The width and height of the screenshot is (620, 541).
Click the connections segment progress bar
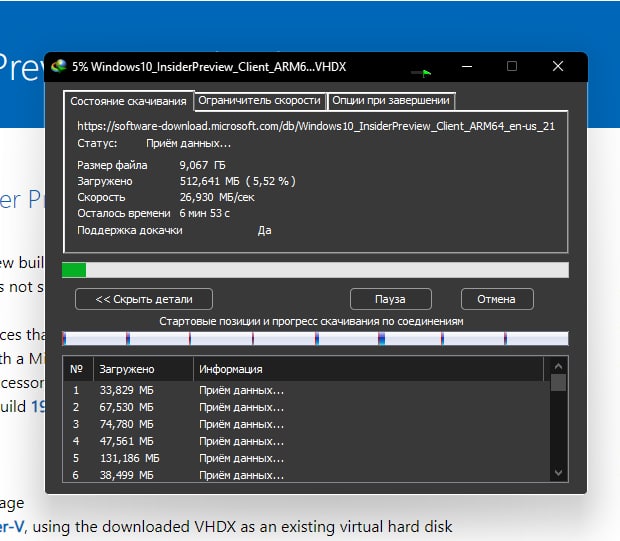(315, 339)
